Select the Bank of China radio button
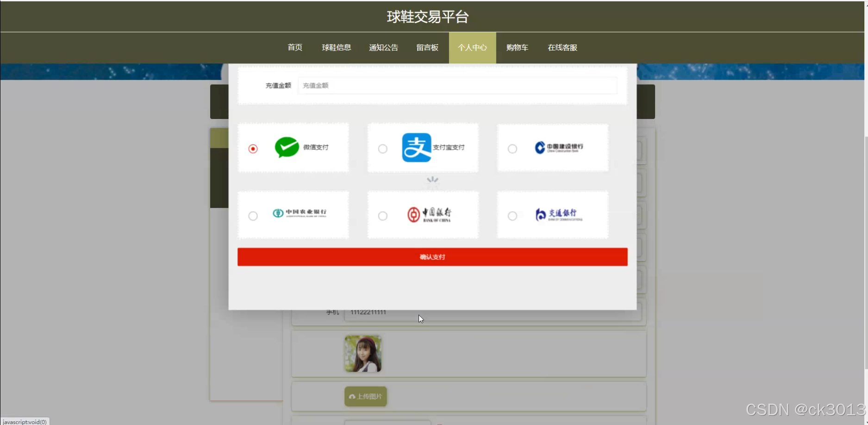 point(382,216)
